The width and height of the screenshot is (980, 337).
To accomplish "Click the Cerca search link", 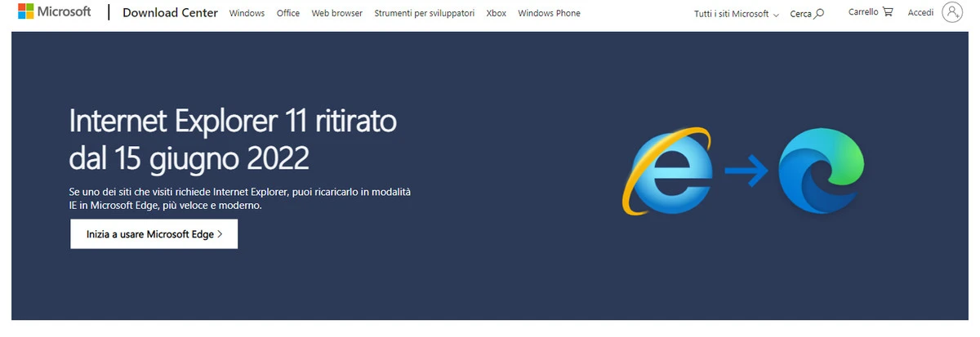I will pos(807,14).
